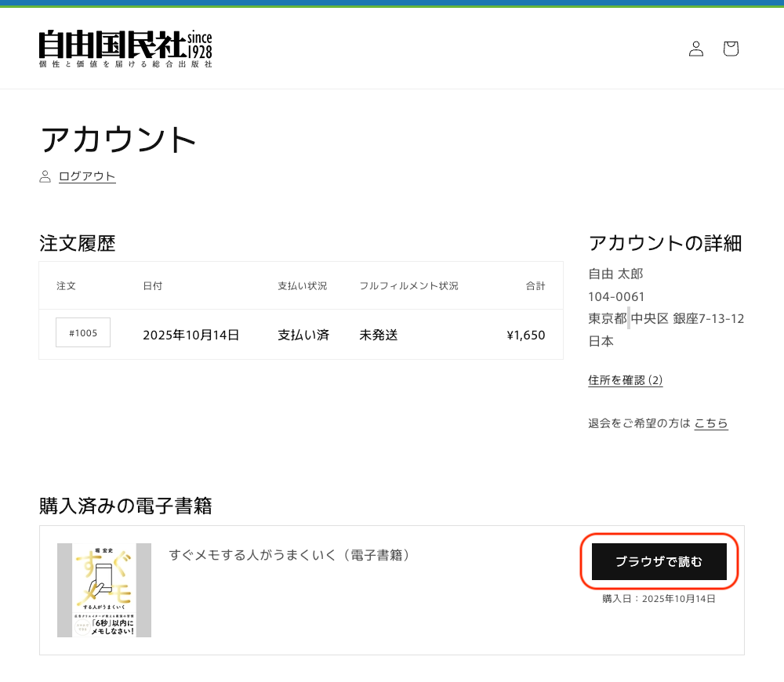Viewport: 784px width, 682px height.
Task: Click the 日付 column header
Action: pyautogui.click(x=153, y=286)
